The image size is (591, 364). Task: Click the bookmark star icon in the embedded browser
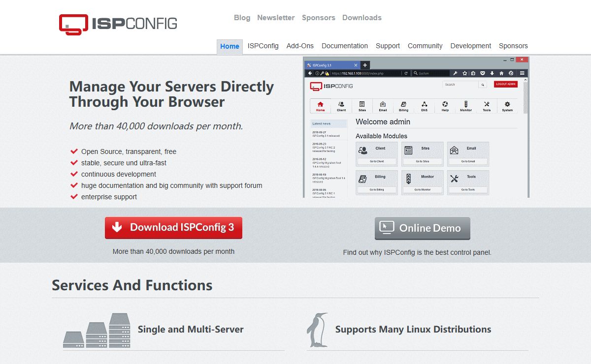(x=464, y=73)
